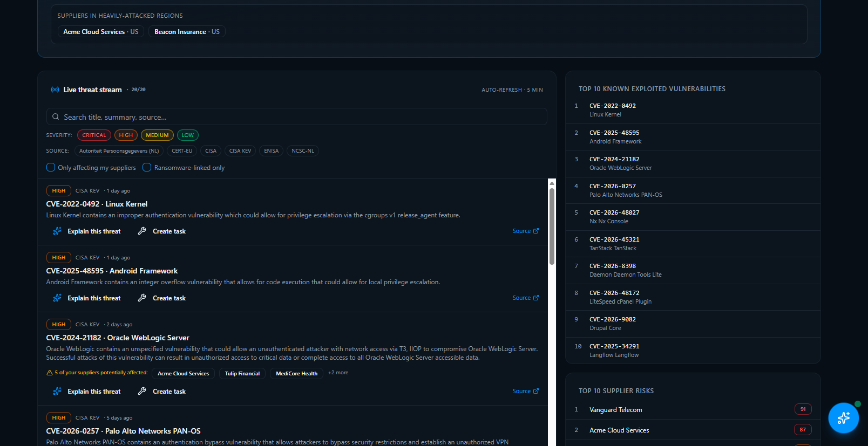Toggle HIGH severity filter

point(126,135)
